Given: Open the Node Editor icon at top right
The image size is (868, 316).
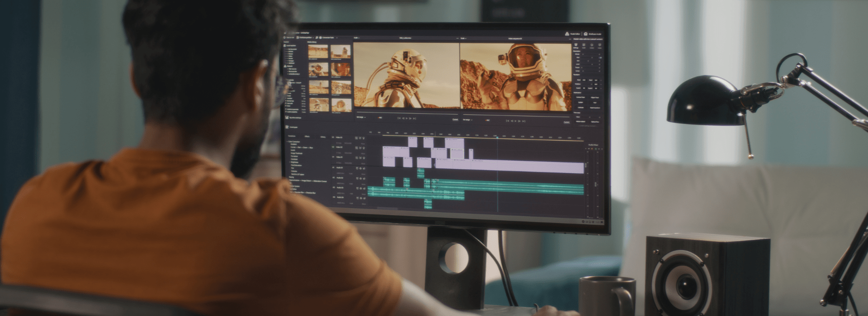Looking at the screenshot, I should [x=567, y=34].
